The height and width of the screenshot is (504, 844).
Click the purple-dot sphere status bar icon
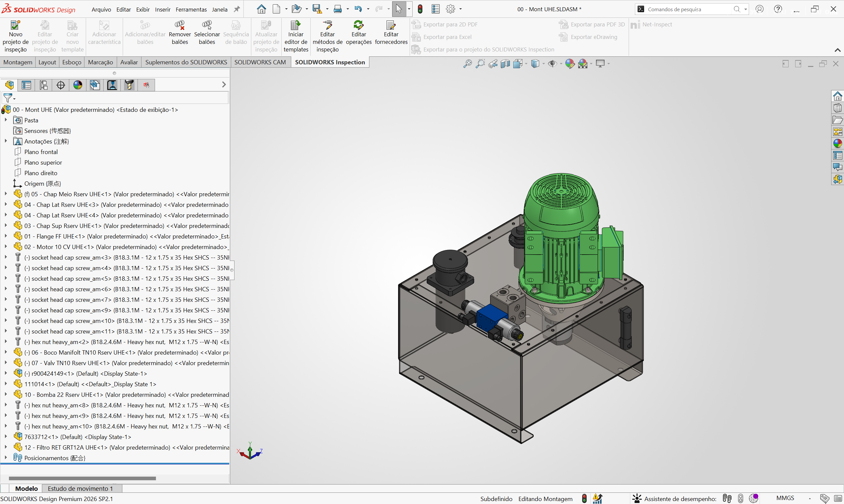coord(754,499)
